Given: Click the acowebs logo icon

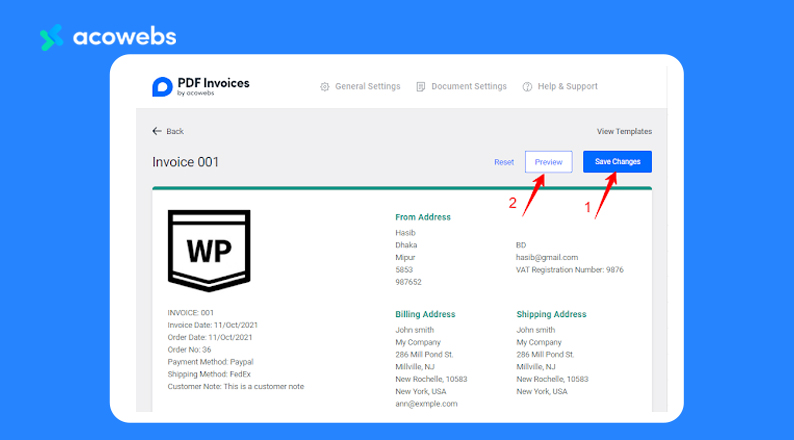Looking at the screenshot, I should pyautogui.click(x=51, y=37).
